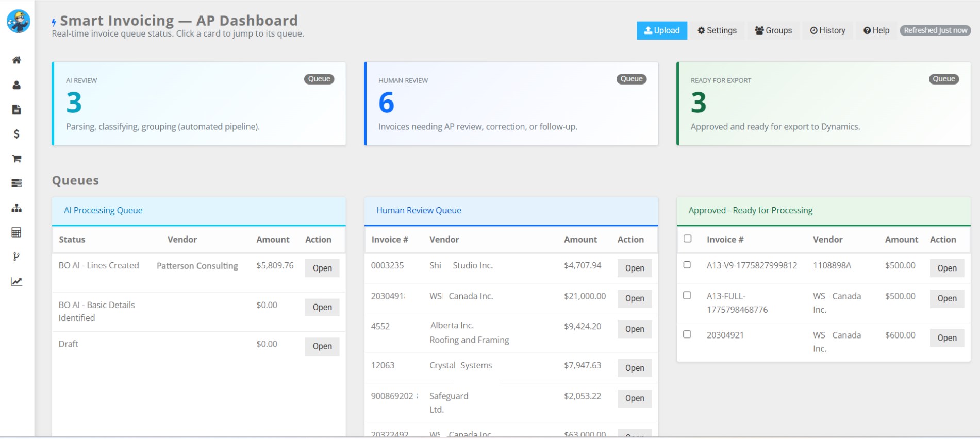View the History page
Image resolution: width=980 pixels, height=439 pixels.
[x=827, y=30]
